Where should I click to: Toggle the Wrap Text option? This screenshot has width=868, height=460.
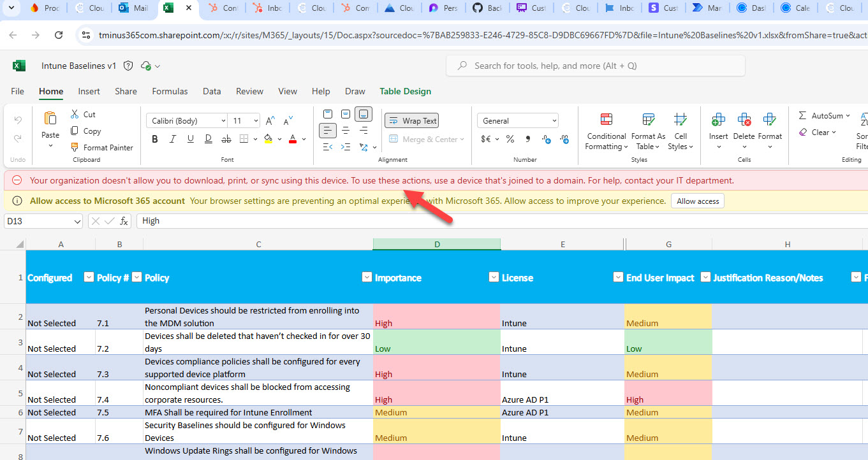click(x=412, y=120)
